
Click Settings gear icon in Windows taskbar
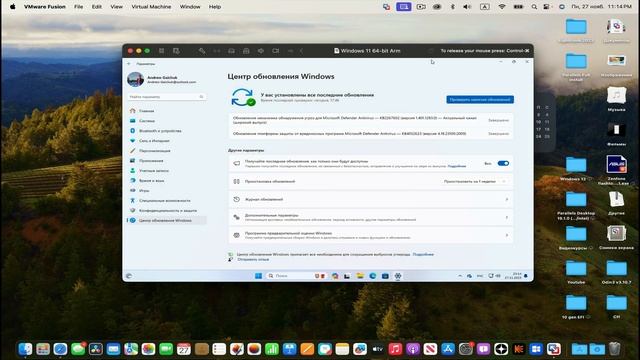point(398,276)
